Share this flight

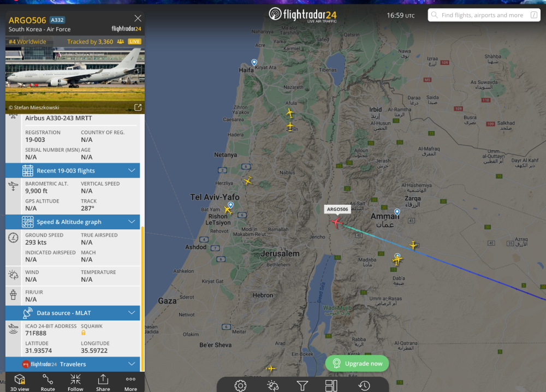tap(103, 382)
